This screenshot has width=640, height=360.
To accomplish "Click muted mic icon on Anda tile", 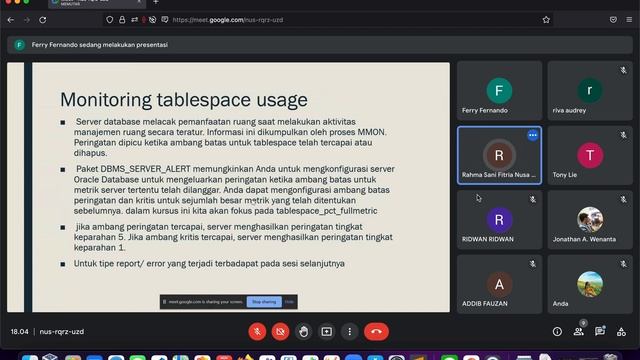I will click(623, 264).
